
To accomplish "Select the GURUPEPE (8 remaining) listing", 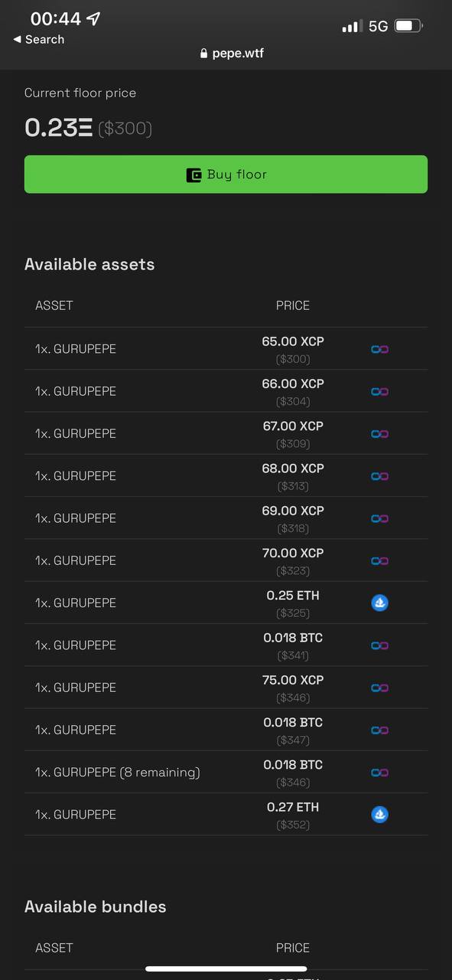I will [226, 772].
